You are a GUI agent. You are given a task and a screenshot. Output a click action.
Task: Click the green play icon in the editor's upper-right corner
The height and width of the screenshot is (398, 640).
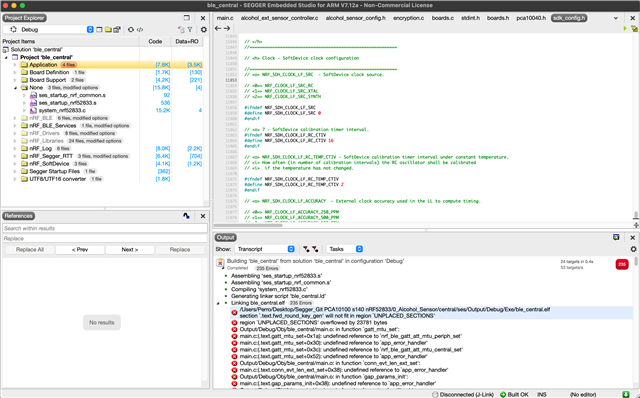[625, 29]
